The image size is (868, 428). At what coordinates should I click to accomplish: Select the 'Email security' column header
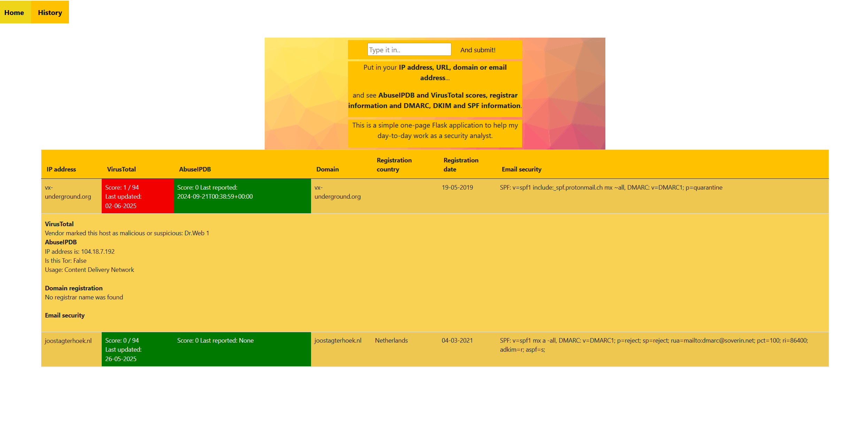click(x=521, y=169)
